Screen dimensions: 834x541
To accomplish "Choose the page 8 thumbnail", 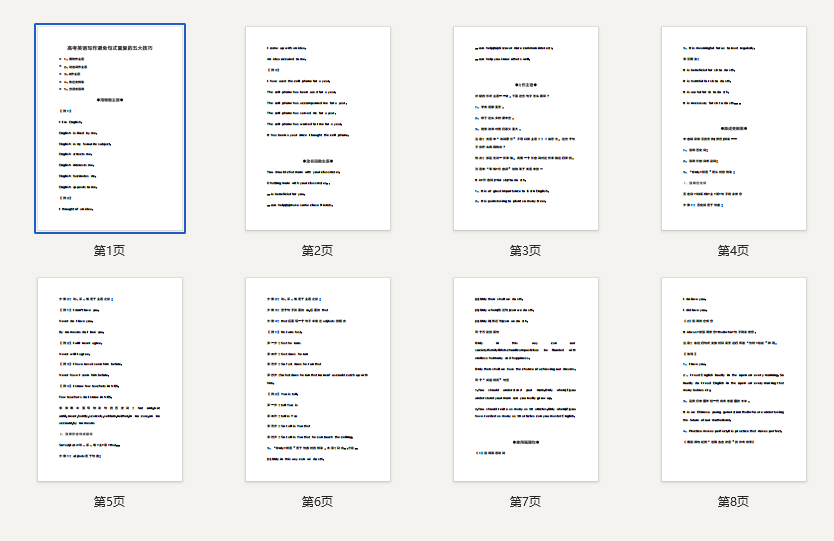I will pos(734,379).
